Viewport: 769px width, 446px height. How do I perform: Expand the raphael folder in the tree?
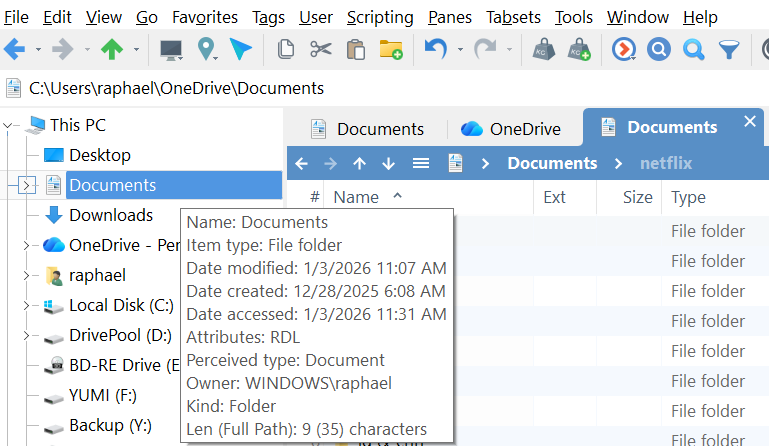click(26, 275)
